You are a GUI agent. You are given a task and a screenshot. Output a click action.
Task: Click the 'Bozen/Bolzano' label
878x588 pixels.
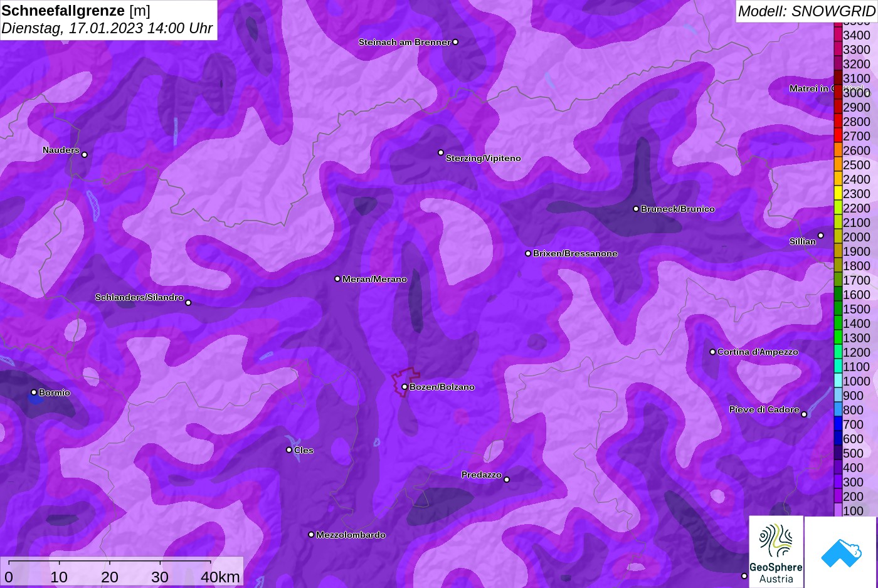[x=442, y=387]
